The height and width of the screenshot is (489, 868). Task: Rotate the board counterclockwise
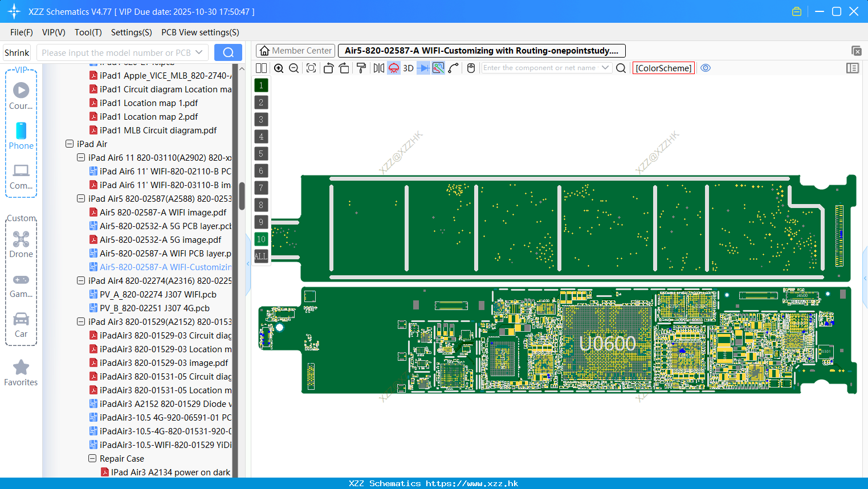click(x=328, y=68)
